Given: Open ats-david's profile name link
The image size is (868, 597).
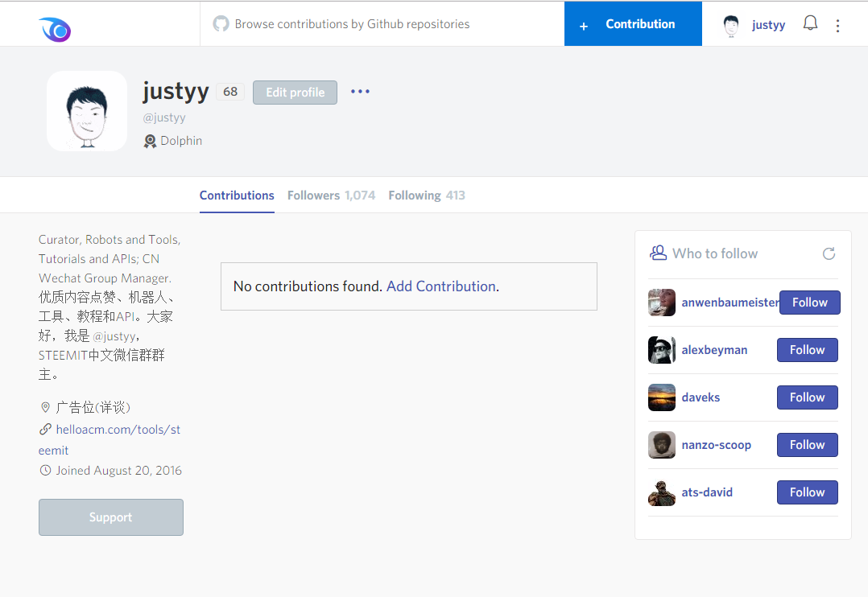Looking at the screenshot, I should coord(707,492).
